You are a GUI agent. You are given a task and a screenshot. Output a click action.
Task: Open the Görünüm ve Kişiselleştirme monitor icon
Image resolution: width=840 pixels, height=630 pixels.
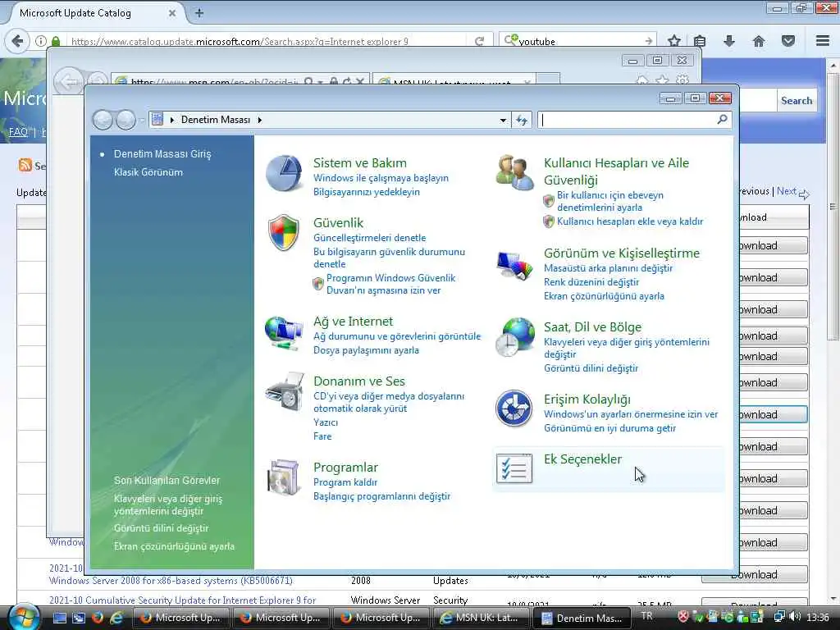coord(515,265)
